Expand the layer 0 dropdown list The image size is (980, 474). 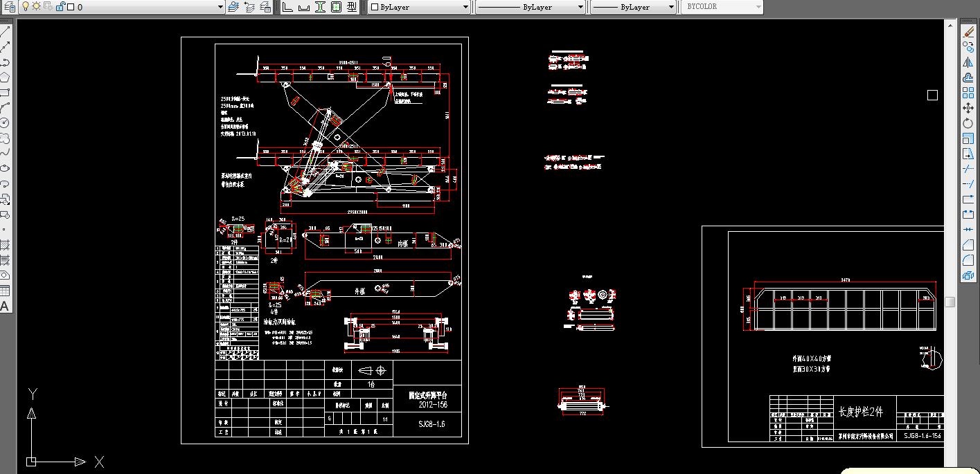(220, 7)
